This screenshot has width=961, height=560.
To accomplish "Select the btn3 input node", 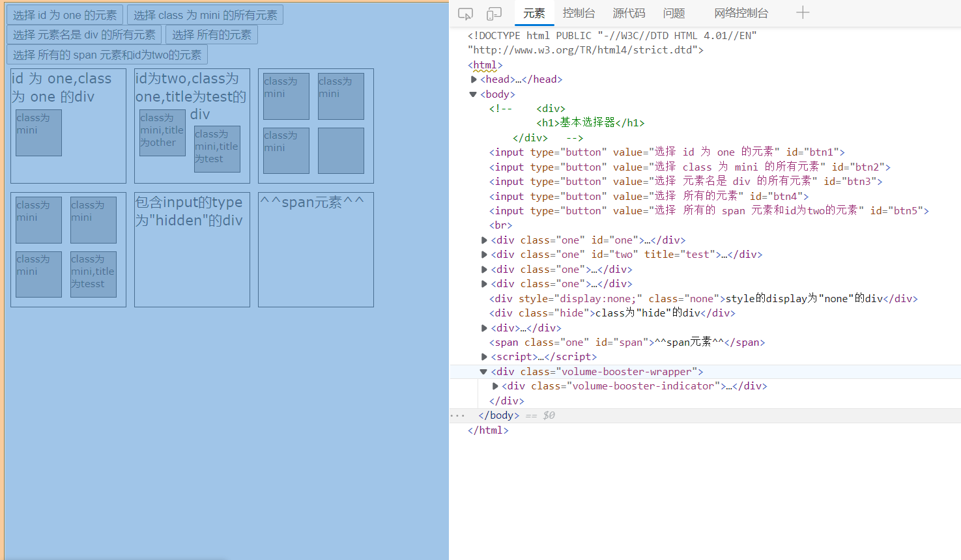I will (x=686, y=182).
